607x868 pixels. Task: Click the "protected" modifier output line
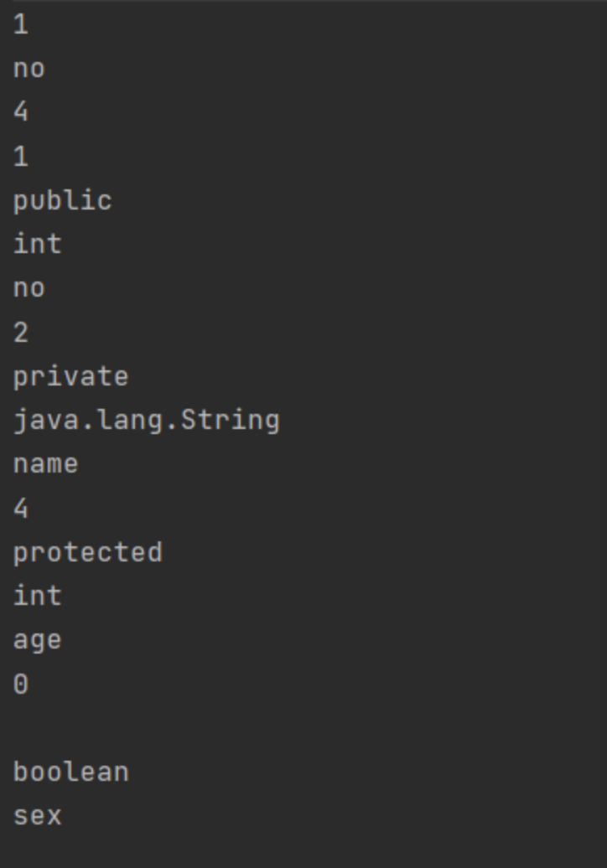[x=87, y=553]
